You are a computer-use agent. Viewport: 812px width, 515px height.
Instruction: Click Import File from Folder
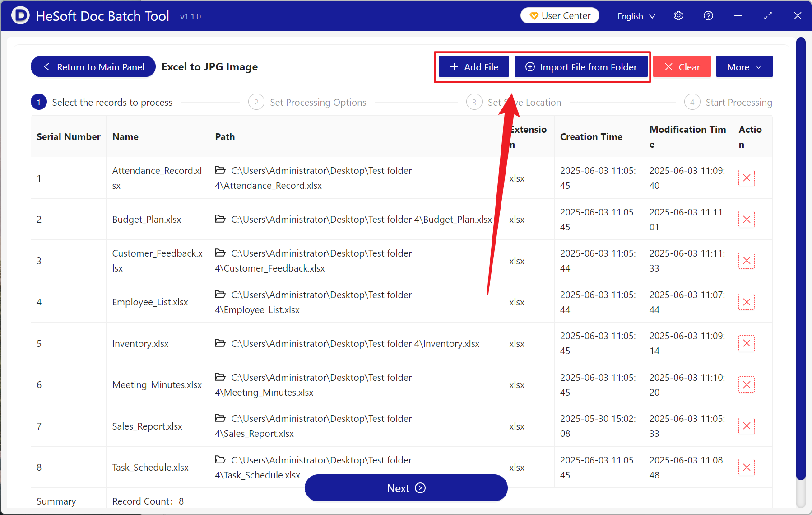click(x=581, y=67)
